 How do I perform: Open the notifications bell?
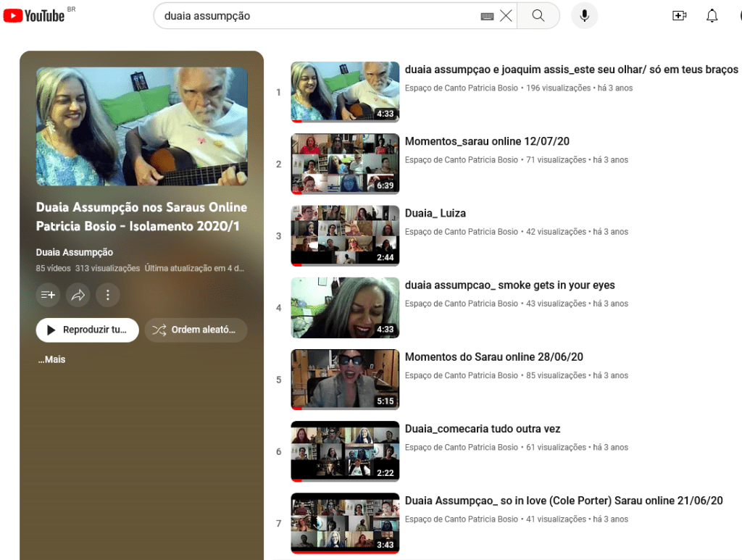coord(712,16)
